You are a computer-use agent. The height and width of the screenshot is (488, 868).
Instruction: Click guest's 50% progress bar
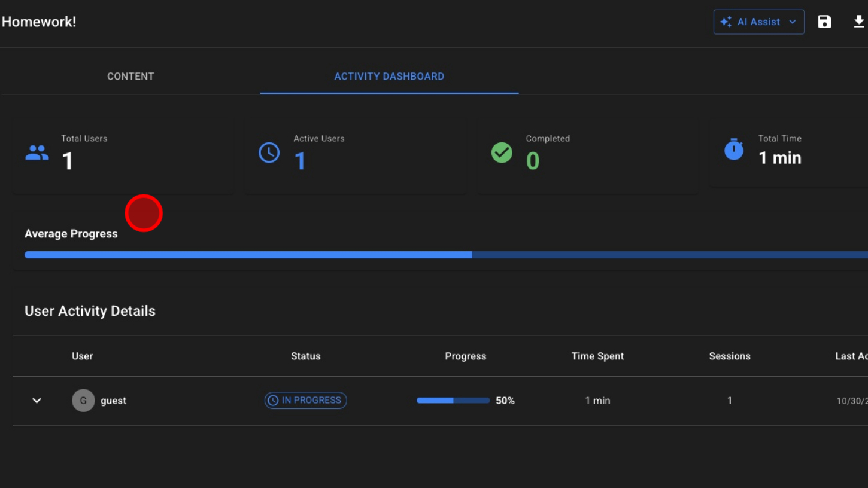(x=453, y=401)
